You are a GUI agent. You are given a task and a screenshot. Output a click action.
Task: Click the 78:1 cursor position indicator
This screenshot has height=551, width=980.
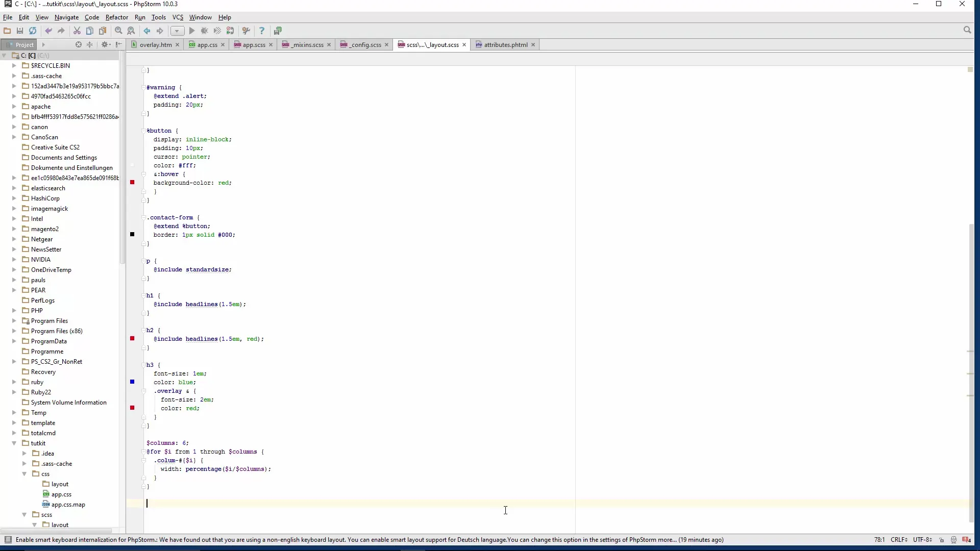[x=879, y=540]
